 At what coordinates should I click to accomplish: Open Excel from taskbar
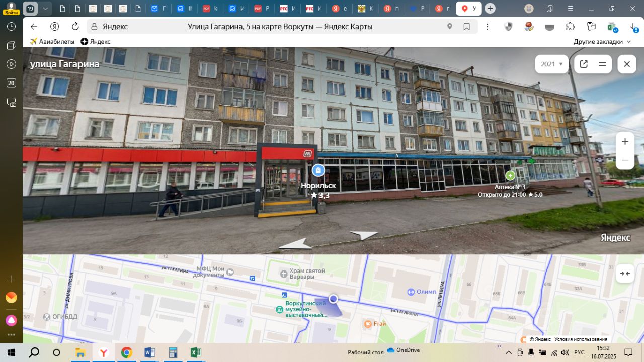[196, 352]
